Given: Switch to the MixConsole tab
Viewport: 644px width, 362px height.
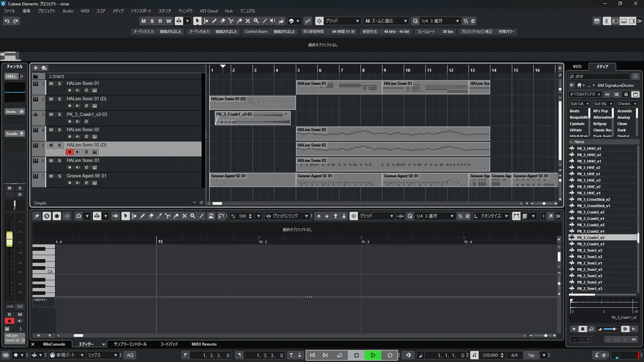Looking at the screenshot, I should (54, 344).
